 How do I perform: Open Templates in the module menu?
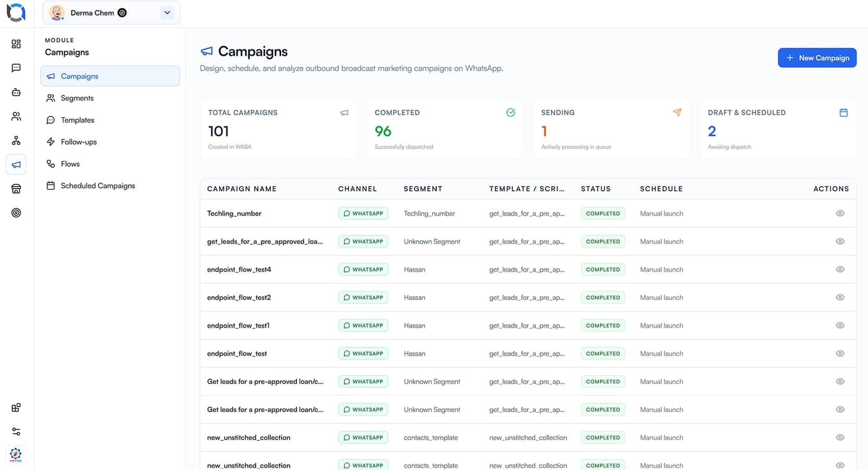(110, 120)
